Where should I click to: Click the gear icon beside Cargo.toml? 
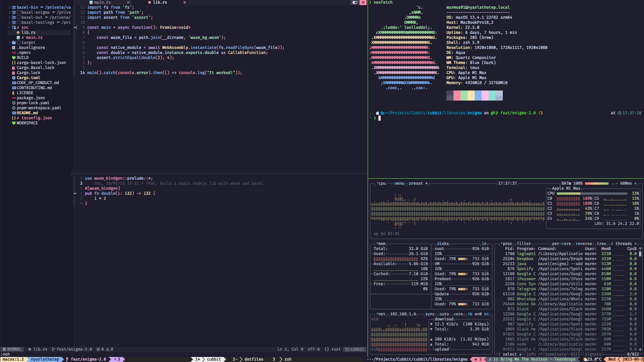(x=14, y=78)
